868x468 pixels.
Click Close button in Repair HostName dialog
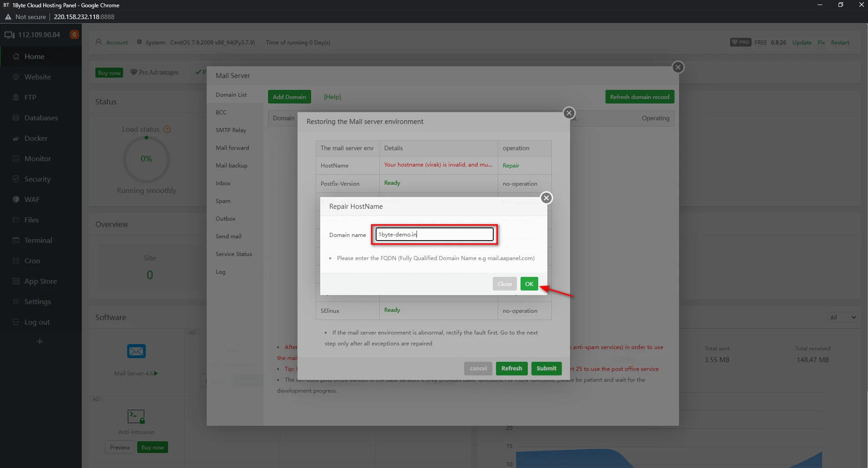(505, 284)
